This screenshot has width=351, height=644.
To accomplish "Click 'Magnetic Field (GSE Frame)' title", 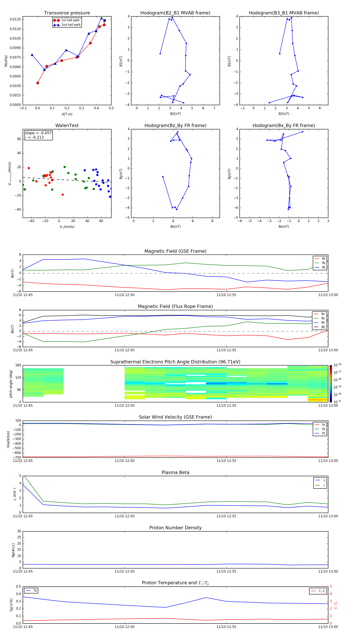I will coord(175,251).
